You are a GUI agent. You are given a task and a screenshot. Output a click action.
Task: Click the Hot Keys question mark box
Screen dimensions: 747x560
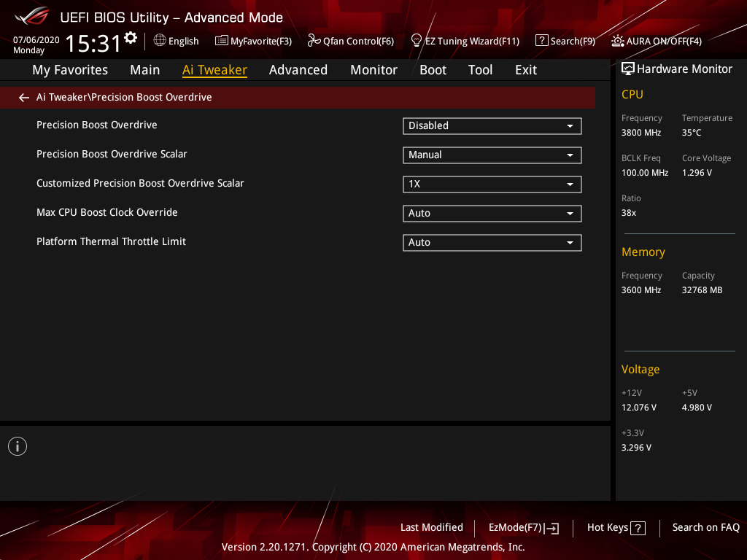(638, 528)
